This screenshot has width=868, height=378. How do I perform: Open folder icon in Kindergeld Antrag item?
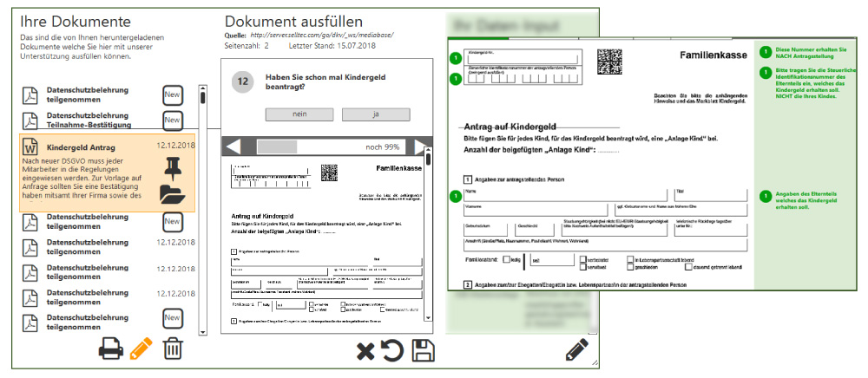point(174,195)
